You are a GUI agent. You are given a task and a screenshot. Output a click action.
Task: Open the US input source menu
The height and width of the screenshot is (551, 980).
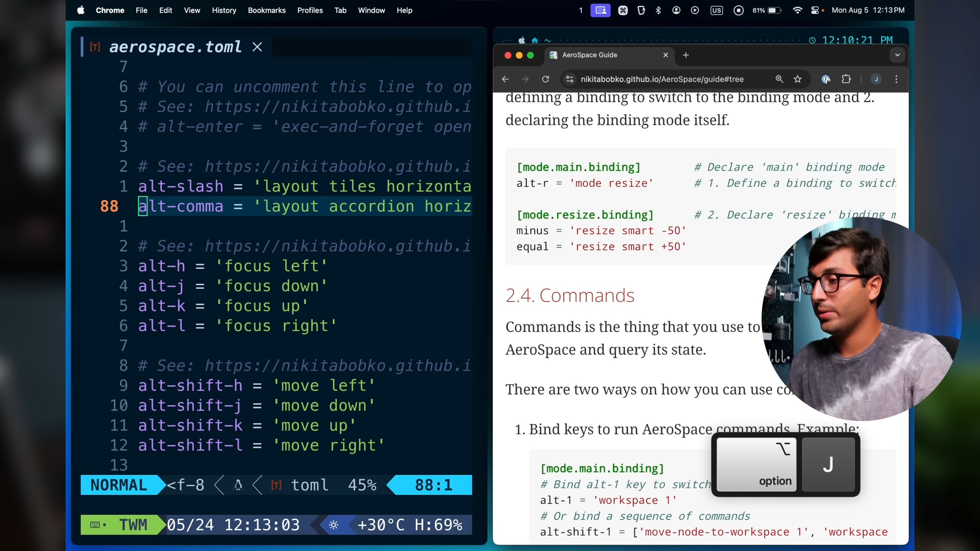(716, 10)
